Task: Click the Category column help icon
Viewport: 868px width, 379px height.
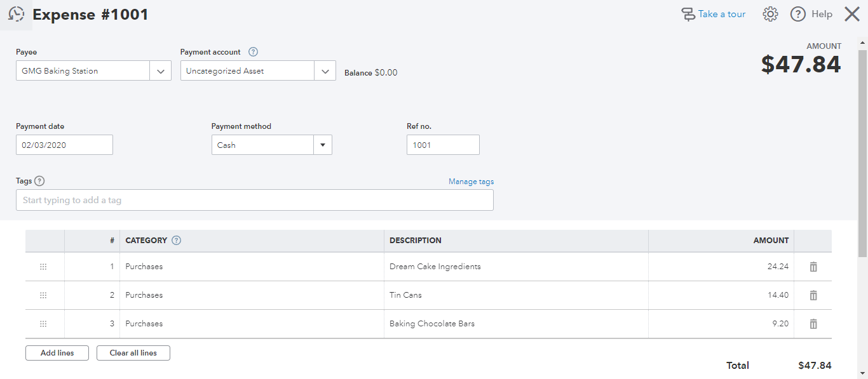Action: point(177,241)
